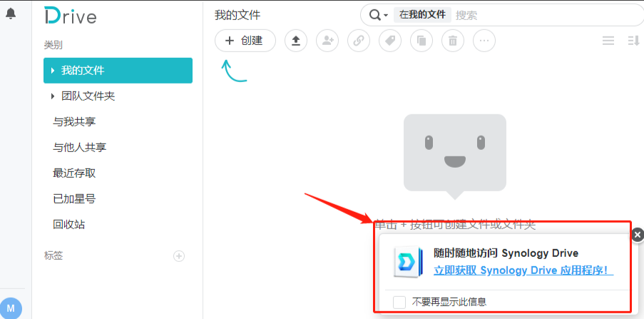This screenshot has height=319, width=644.
Task: Open 回收站 from the sidebar
Action: pos(69,224)
